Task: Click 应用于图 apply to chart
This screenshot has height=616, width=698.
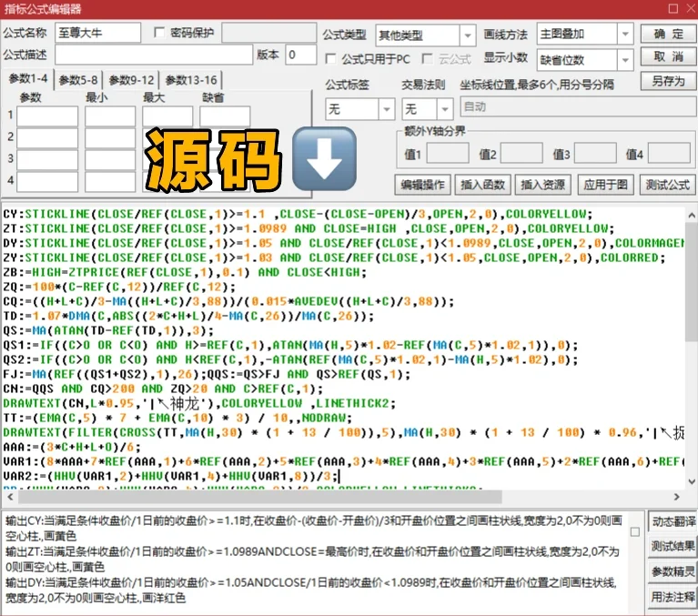Action: pos(605,185)
